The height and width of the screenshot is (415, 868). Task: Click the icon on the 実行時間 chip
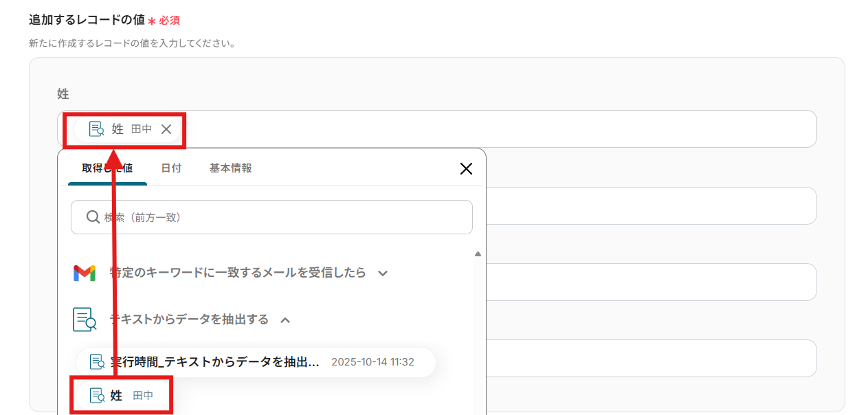(x=96, y=362)
